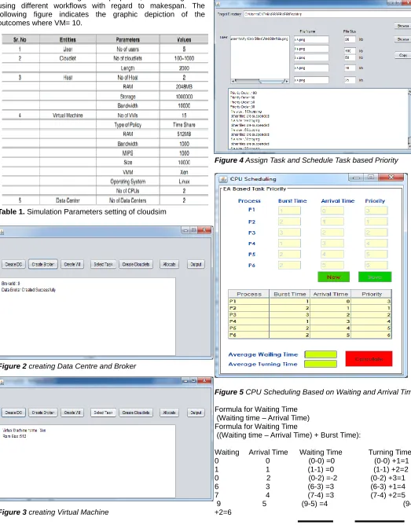
Task: Click the first File Size field in Figure 4
Action: [x=350, y=39]
